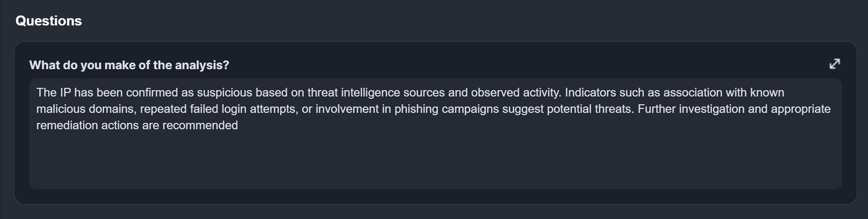Image resolution: width=868 pixels, height=219 pixels.
Task: Click the 'What do you make of the analysis?' label
Action: pyautogui.click(x=129, y=65)
